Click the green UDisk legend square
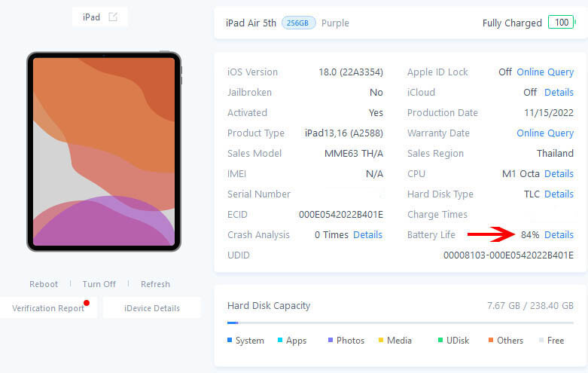 [440, 340]
